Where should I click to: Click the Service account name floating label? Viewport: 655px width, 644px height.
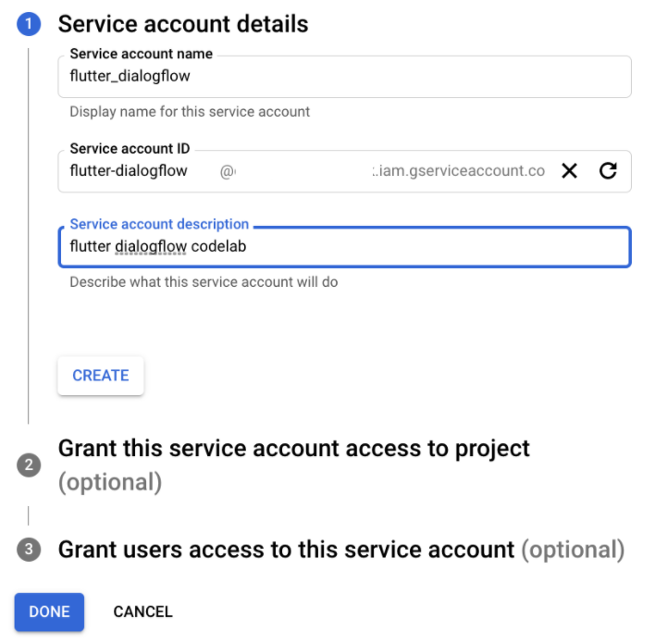point(141,54)
